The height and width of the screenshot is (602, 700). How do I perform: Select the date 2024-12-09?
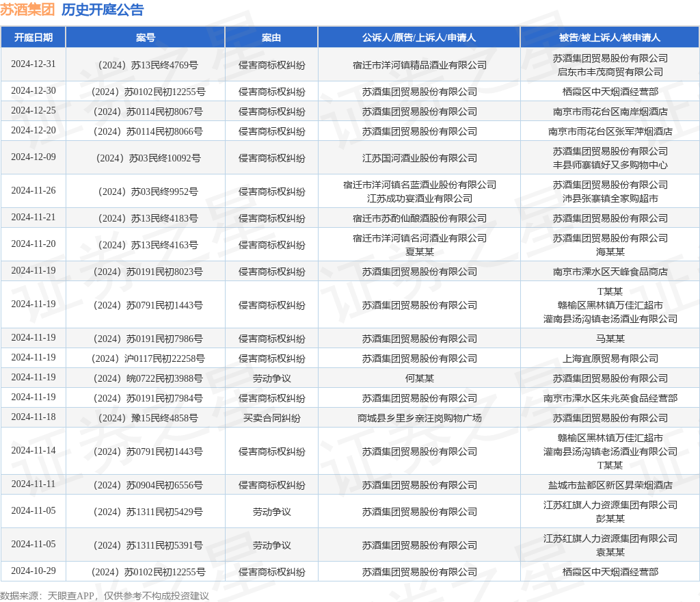pos(33,157)
